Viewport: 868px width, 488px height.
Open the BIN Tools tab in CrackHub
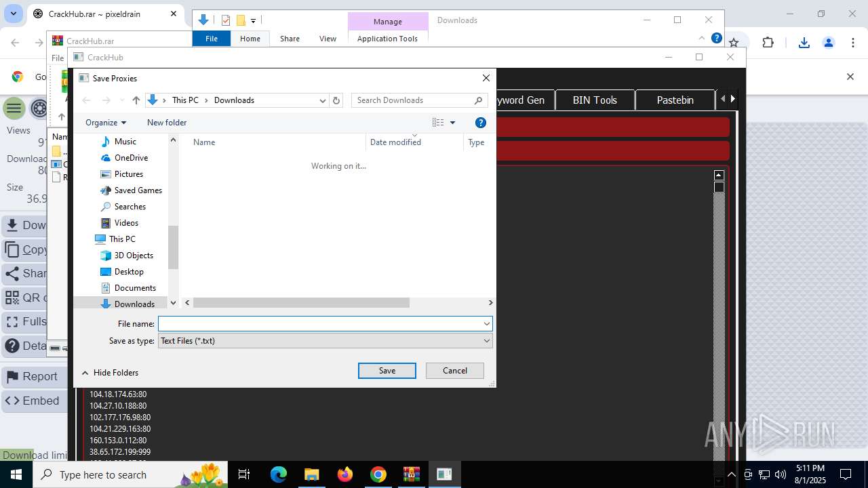pos(595,100)
